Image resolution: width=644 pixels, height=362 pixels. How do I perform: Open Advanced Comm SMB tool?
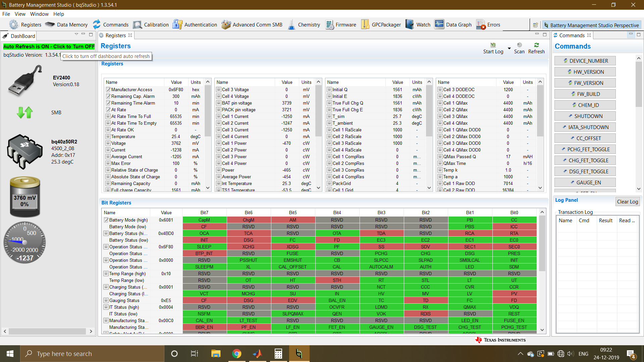coord(252,24)
